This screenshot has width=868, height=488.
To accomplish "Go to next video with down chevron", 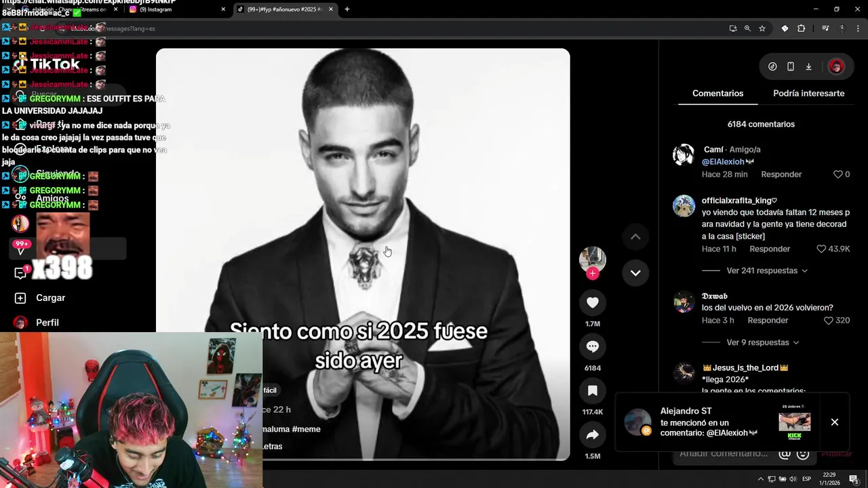I will click(x=635, y=272).
